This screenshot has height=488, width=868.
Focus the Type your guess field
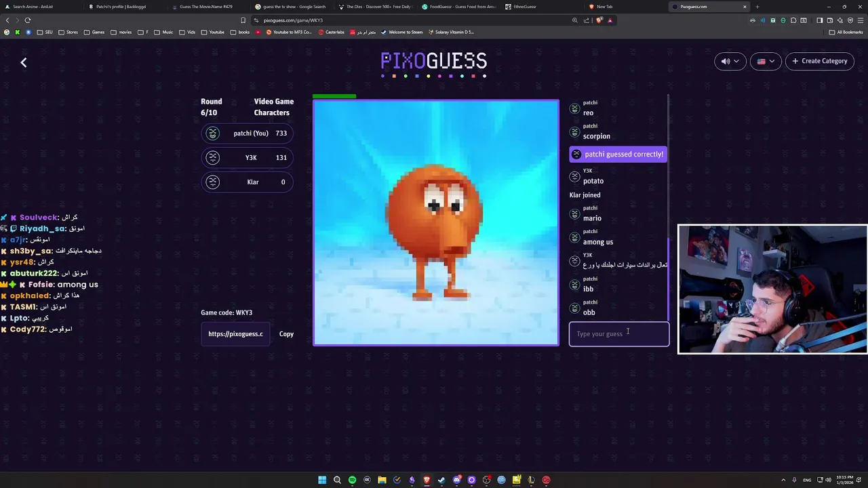click(x=619, y=334)
